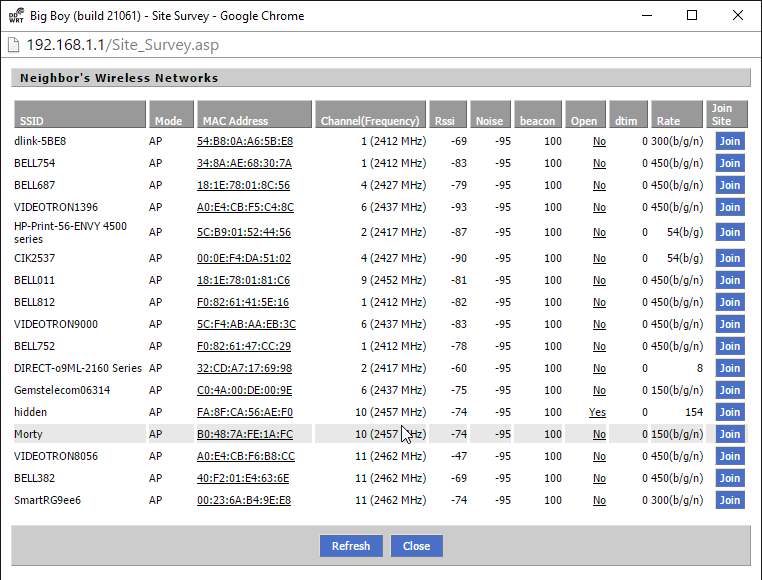Open MAC address 5C:B9:01:52:44:56 link
Image resolution: width=762 pixels, height=580 pixels.
[x=244, y=232]
